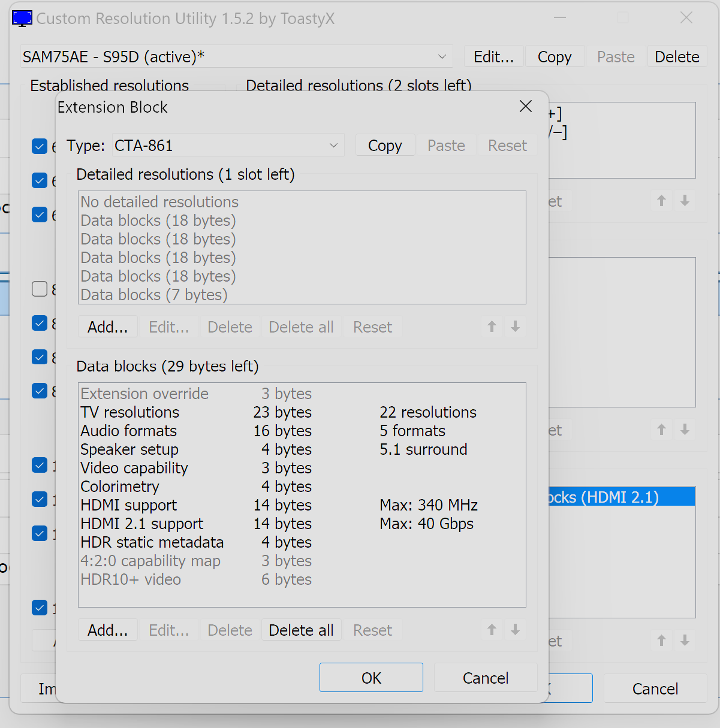Click move-down arrow below the Data blocks list
The height and width of the screenshot is (728, 720).
(x=515, y=630)
